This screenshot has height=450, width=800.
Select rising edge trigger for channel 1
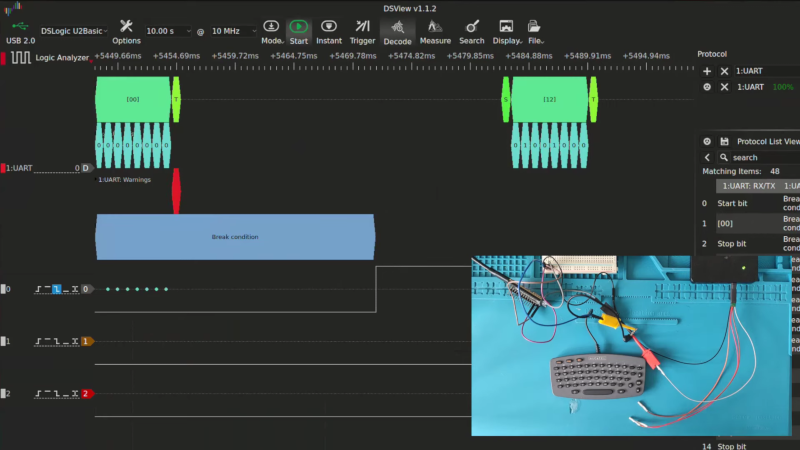point(39,341)
